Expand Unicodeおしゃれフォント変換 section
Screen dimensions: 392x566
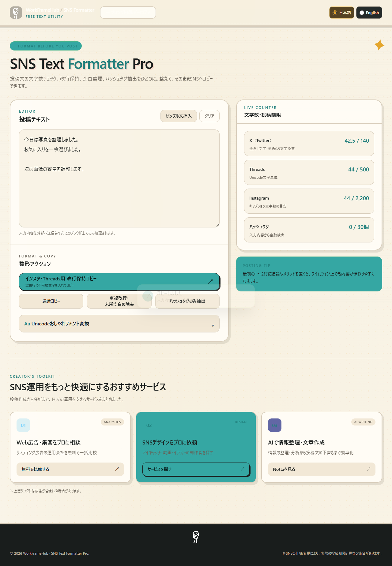click(x=119, y=324)
